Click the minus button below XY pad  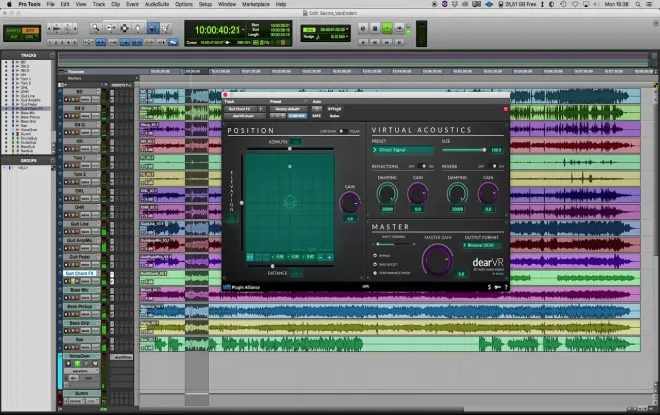click(320, 257)
